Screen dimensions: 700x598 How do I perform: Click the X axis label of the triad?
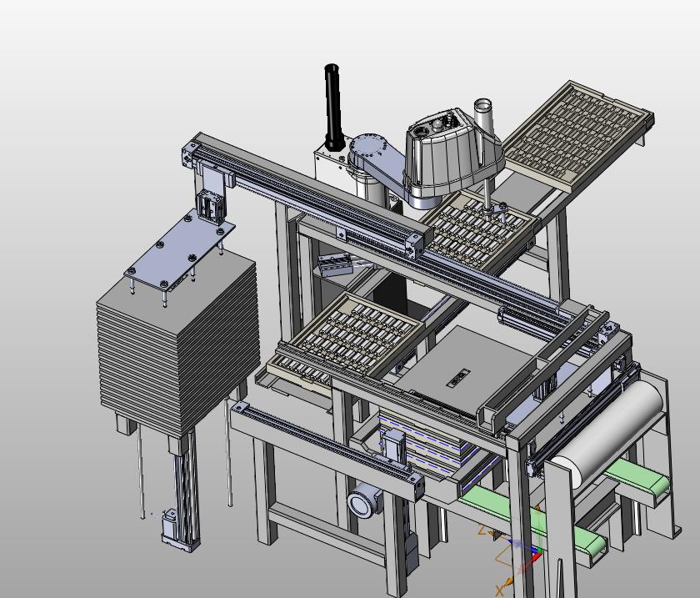[499, 590]
